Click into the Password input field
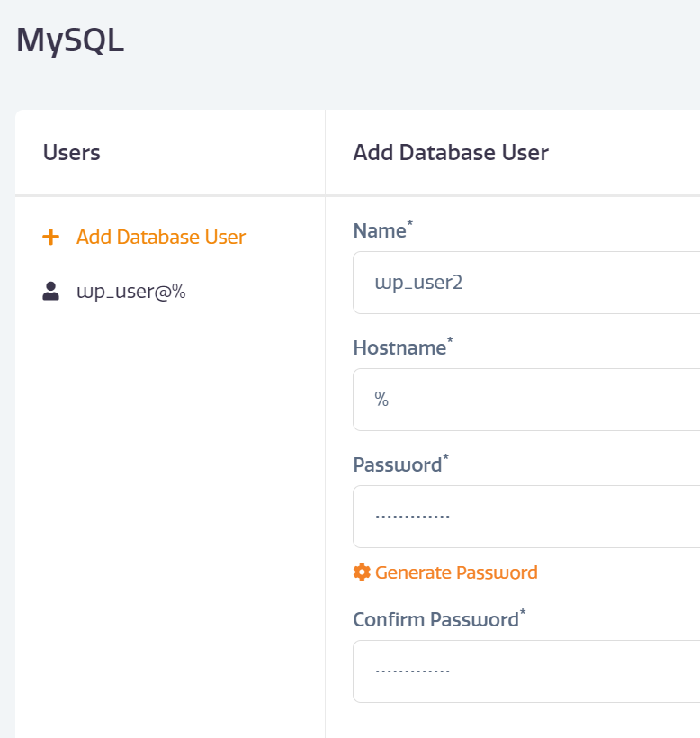The image size is (700, 738). click(x=526, y=517)
